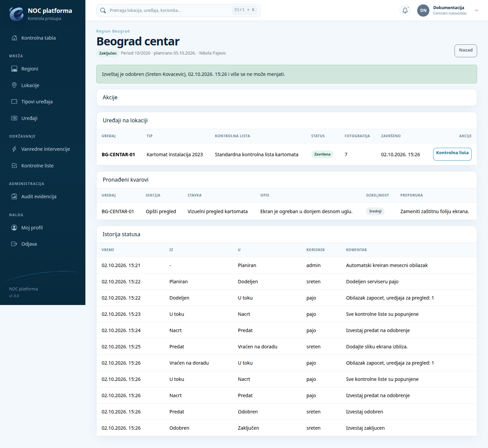Open Kontrolna tabla menu item
This screenshot has width=488, height=448.
pyautogui.click(x=43, y=38)
